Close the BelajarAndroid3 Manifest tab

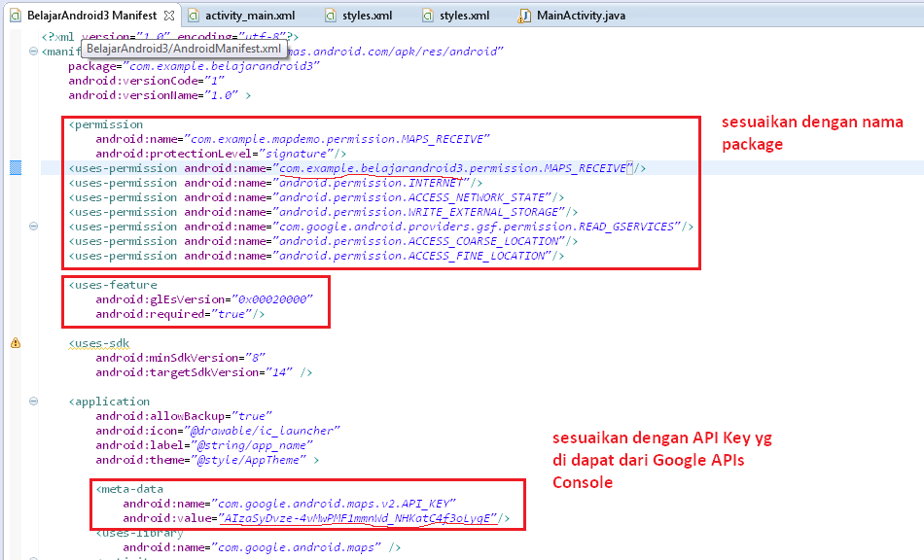[x=169, y=16]
